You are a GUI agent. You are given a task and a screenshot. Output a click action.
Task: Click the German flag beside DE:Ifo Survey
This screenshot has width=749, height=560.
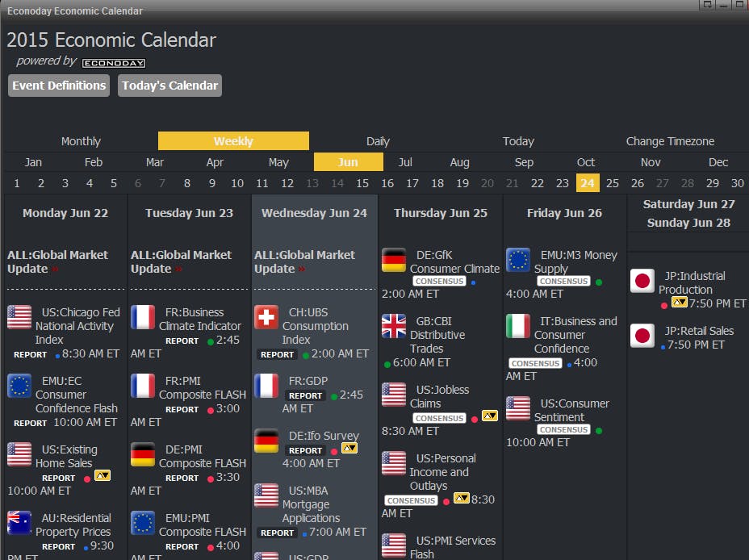(x=266, y=441)
